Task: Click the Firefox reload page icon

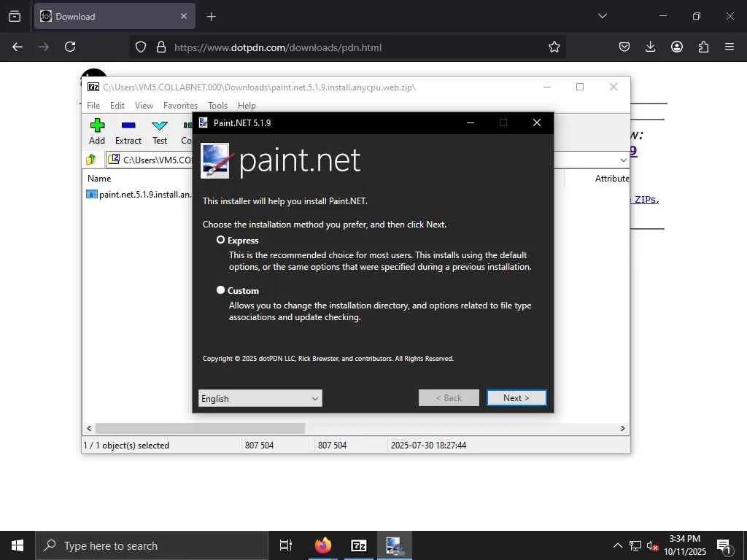Action: [70, 47]
